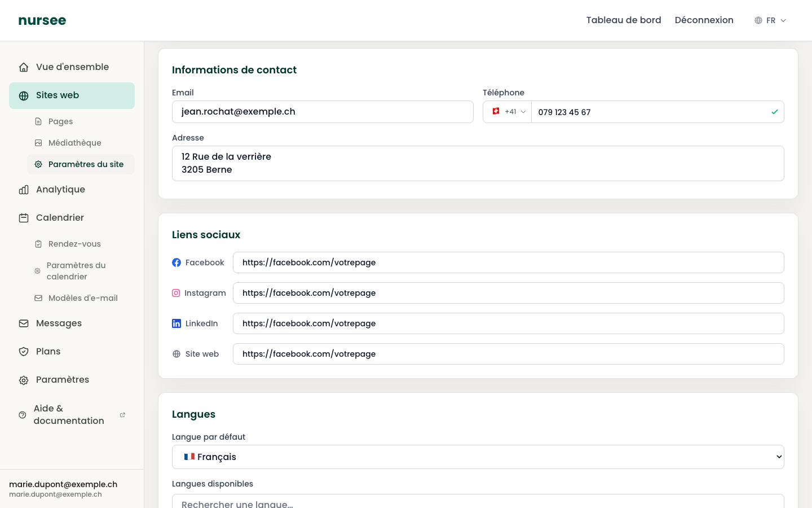Open the +41 country code dropdown
This screenshot has width=812, height=508.
(x=507, y=112)
